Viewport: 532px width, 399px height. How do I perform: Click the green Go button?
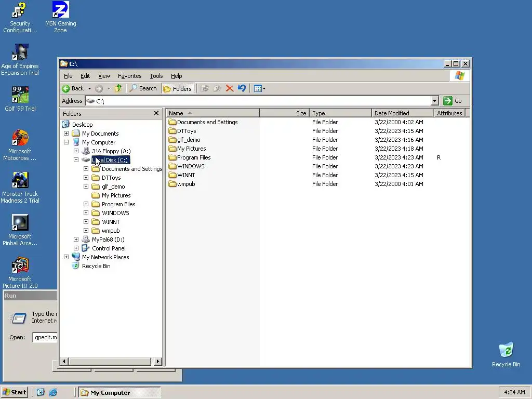453,101
